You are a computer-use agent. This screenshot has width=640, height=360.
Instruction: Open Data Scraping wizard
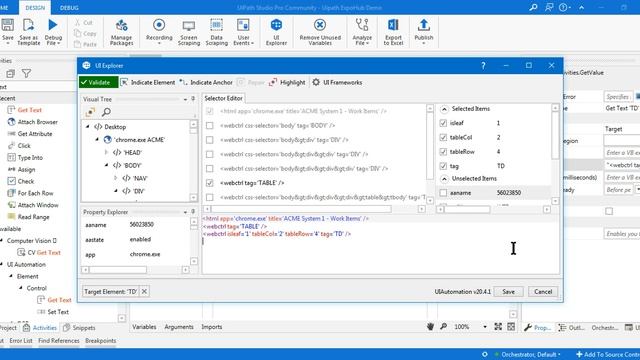pyautogui.click(x=216, y=32)
